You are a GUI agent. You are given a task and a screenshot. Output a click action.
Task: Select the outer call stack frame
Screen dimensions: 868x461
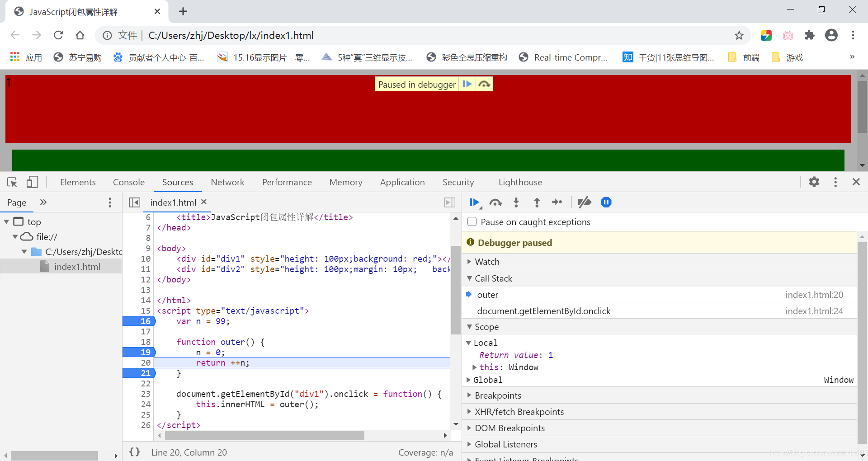[x=660, y=295]
